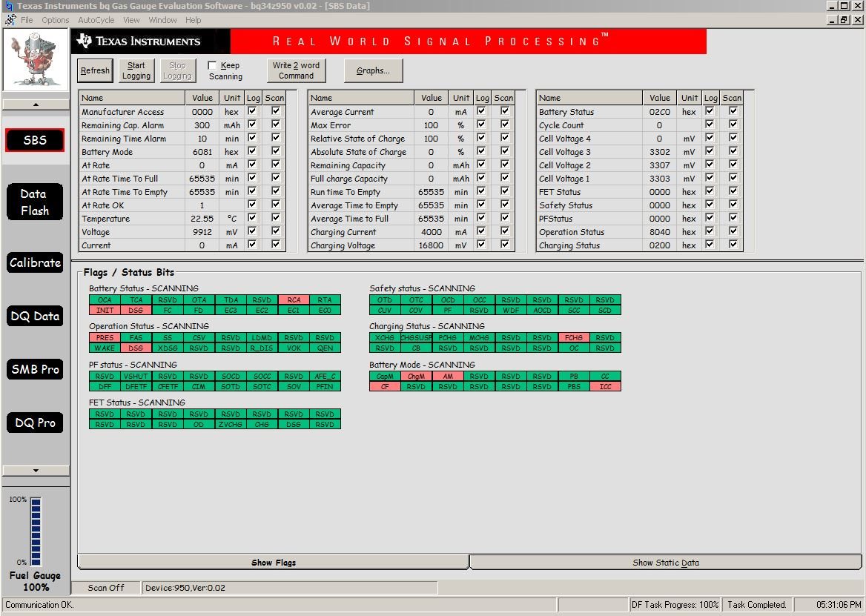Click the CapM flag in Battery Mode
Screen dimensions: 866x616
click(385, 377)
